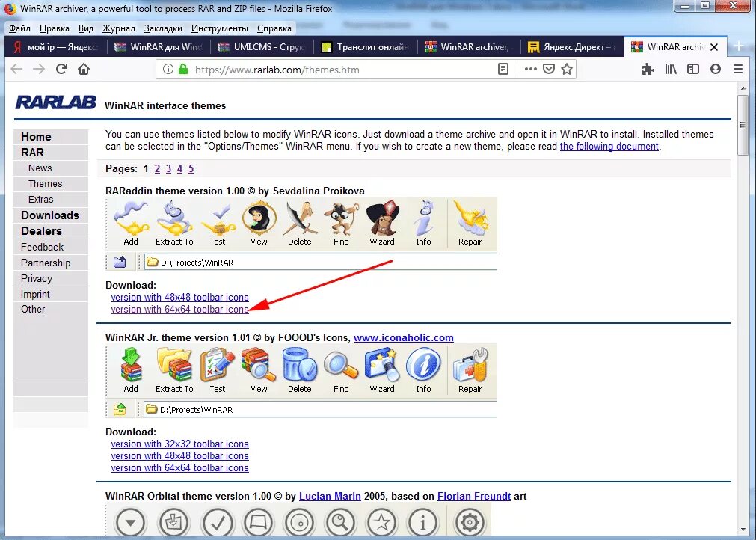Open RAR in the site sidebar
The image size is (756, 540).
32,153
